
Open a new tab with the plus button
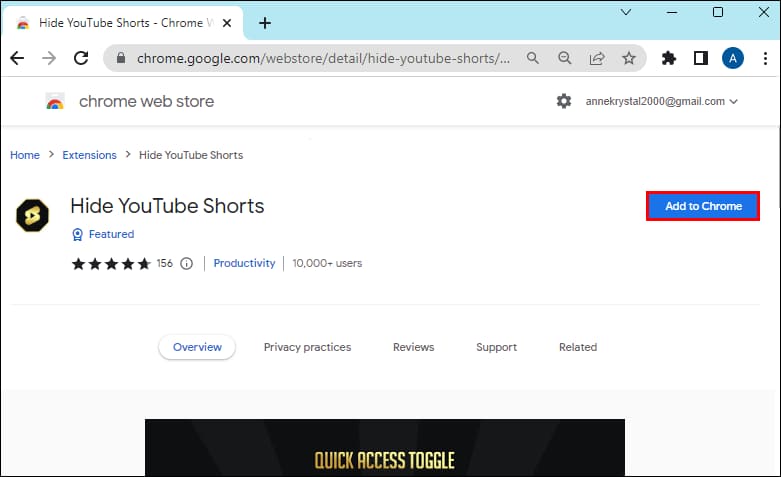(265, 23)
